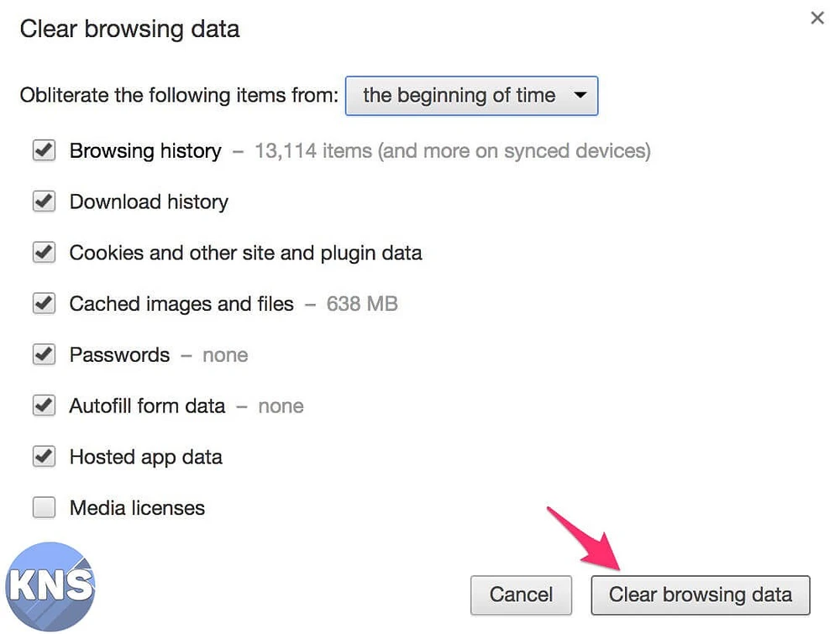Enable the Media licenses checkbox
Screen dimensions: 840x634
click(x=44, y=508)
